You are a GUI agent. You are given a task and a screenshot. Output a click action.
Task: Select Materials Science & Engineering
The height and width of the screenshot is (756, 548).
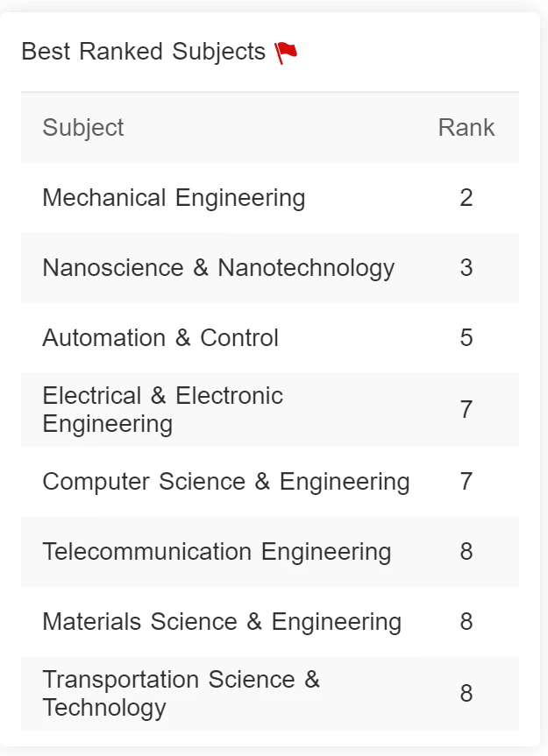(x=222, y=621)
